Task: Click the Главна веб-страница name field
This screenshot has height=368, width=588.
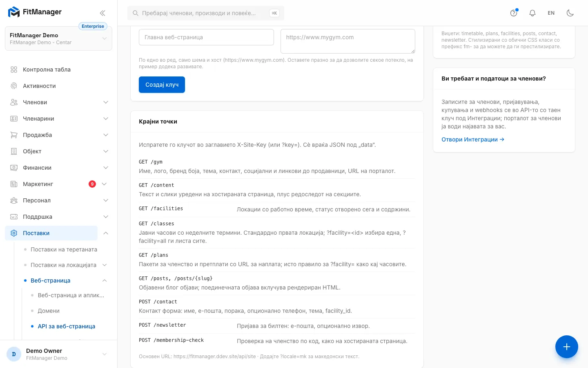Action: [206, 37]
